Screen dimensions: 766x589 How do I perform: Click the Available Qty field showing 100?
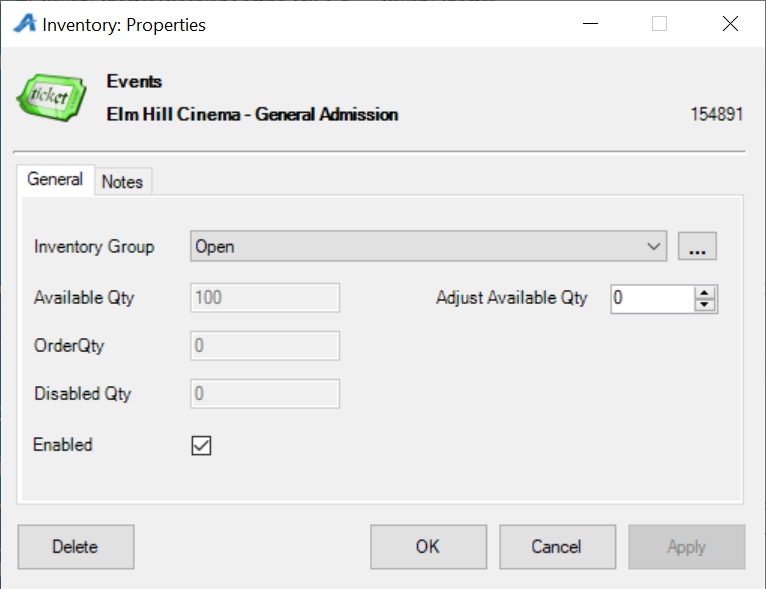point(265,298)
